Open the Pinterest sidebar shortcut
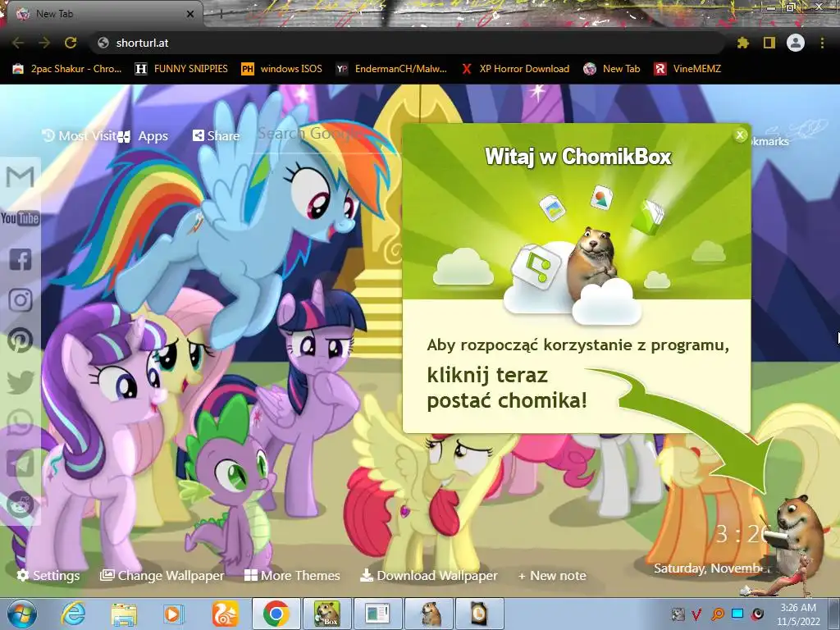This screenshot has height=630, width=840. pyautogui.click(x=21, y=340)
